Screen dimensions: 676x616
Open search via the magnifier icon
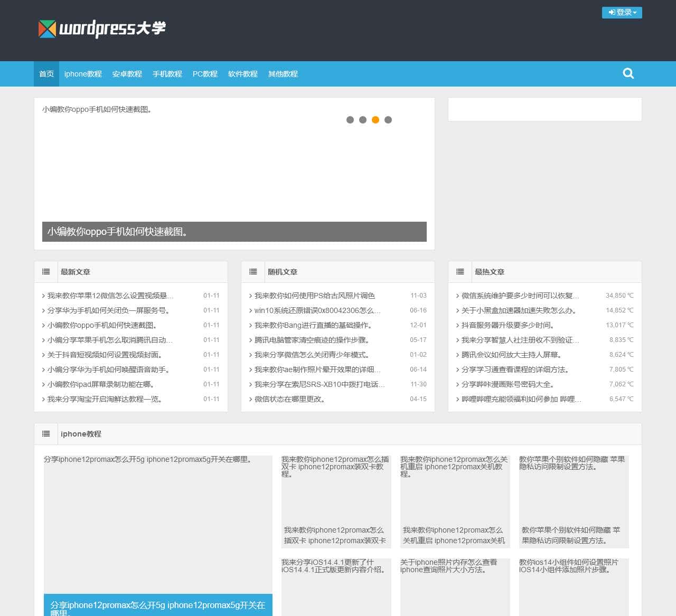(x=628, y=74)
